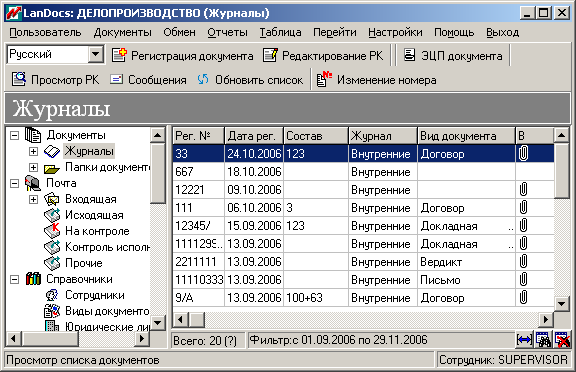Click the LanDocs logo in title bar
Image resolution: width=576 pixels, height=372 pixels.
coord(14,14)
